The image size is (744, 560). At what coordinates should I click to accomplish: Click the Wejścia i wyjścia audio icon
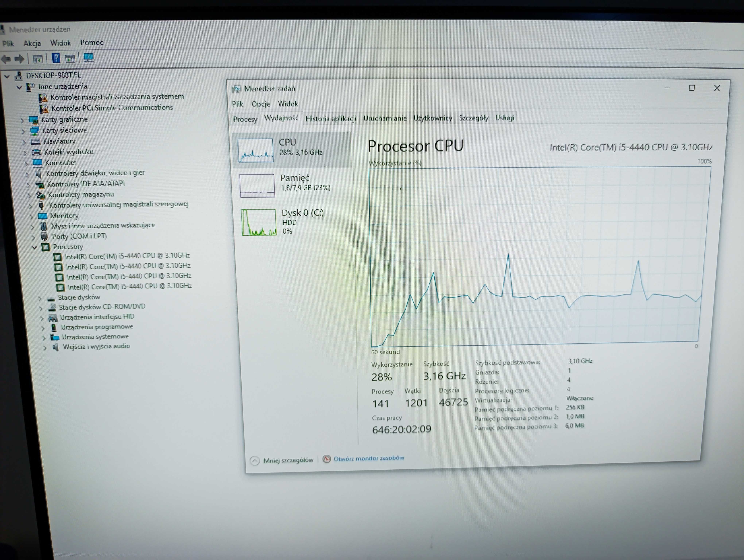[56, 347]
